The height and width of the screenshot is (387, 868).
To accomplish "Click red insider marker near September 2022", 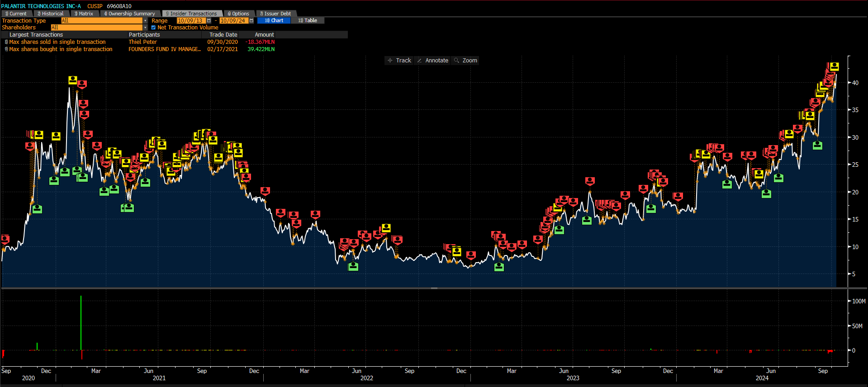I will 398,240.
